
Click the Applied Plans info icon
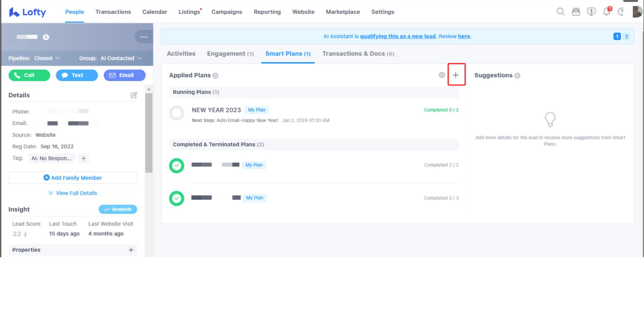point(215,76)
